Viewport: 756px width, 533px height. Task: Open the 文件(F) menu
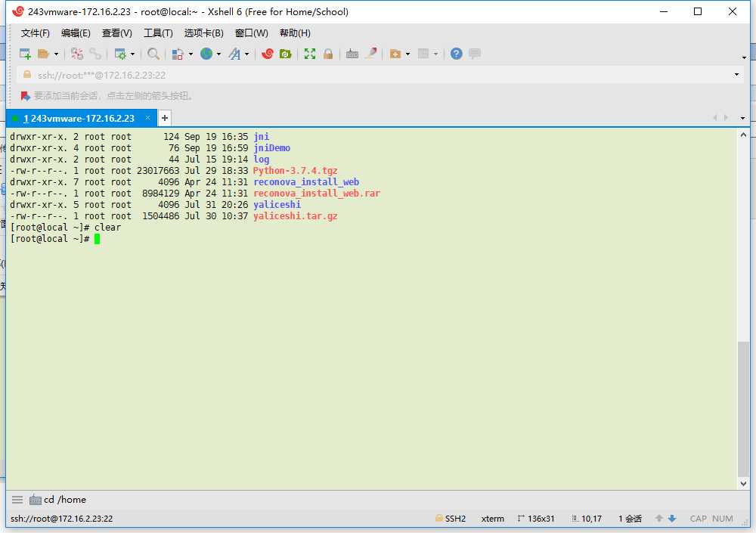tap(35, 33)
